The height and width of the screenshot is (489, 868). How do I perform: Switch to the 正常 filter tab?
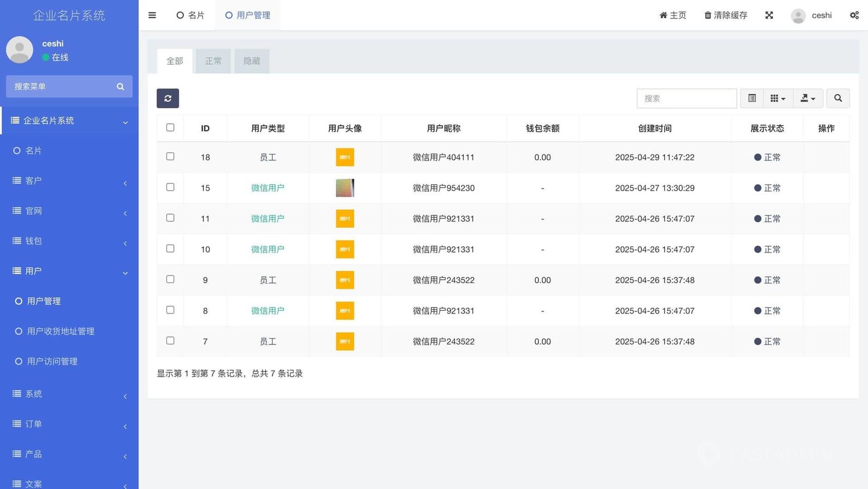click(x=213, y=61)
